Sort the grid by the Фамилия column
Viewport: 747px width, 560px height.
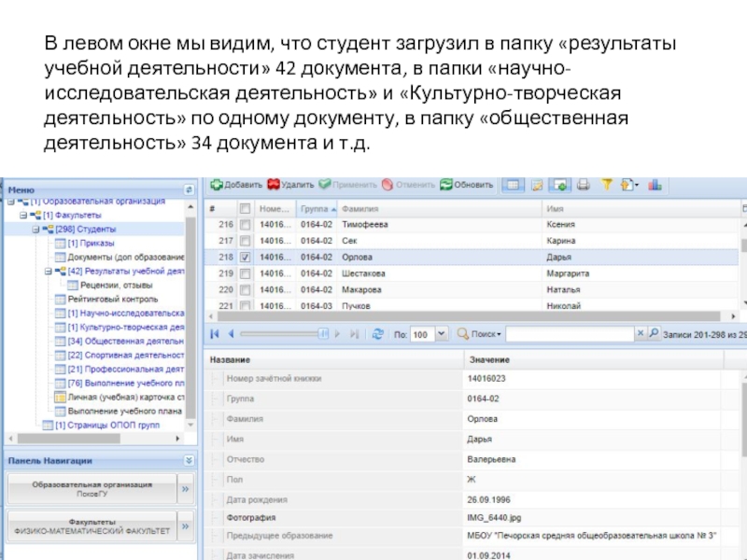click(x=439, y=208)
